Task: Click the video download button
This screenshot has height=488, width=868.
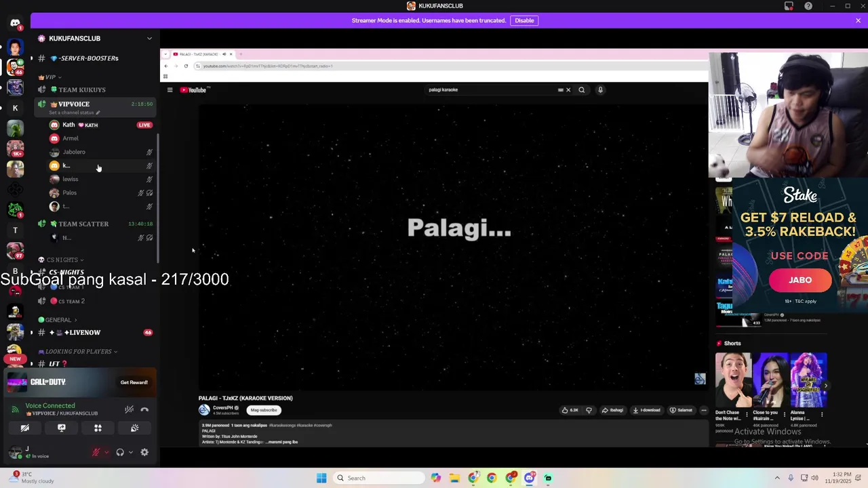Action: pyautogui.click(x=646, y=410)
